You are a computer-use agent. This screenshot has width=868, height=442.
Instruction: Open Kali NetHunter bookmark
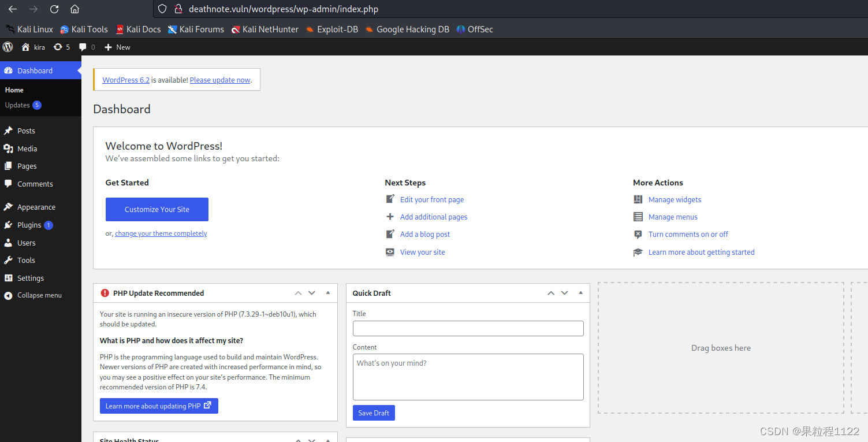click(265, 29)
